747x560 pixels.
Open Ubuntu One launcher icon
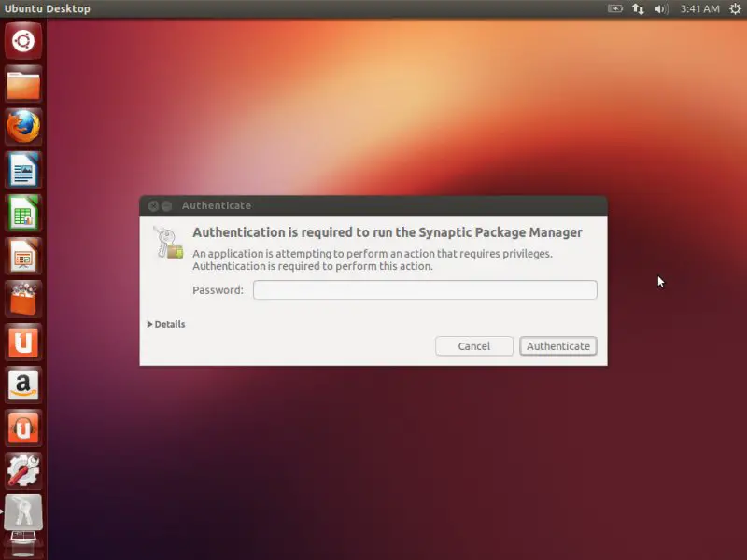pyautogui.click(x=23, y=342)
